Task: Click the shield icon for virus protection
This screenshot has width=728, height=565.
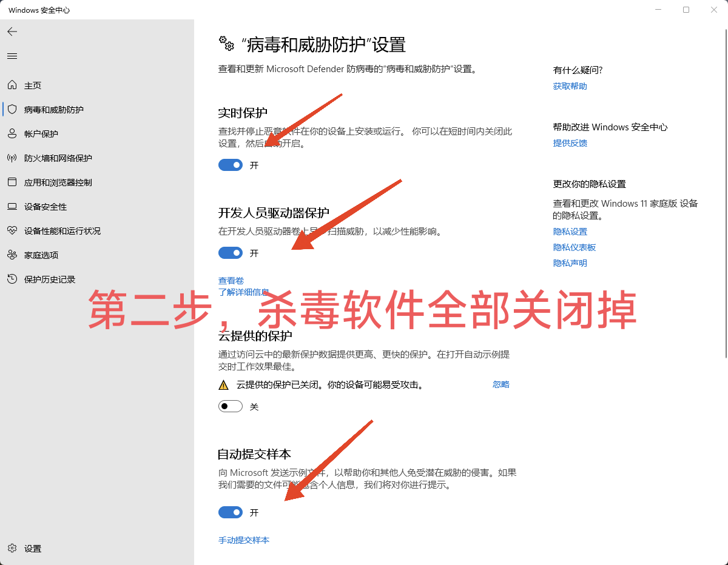Action: click(x=12, y=110)
